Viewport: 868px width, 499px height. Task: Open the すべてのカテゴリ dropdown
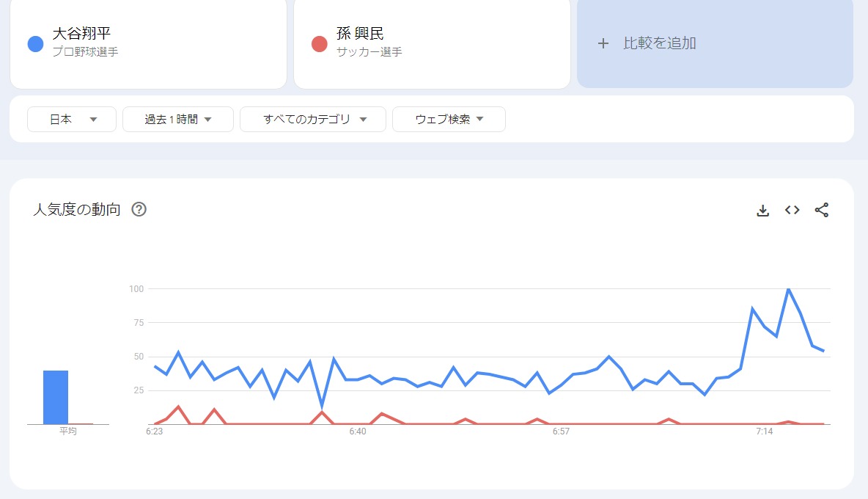click(313, 119)
